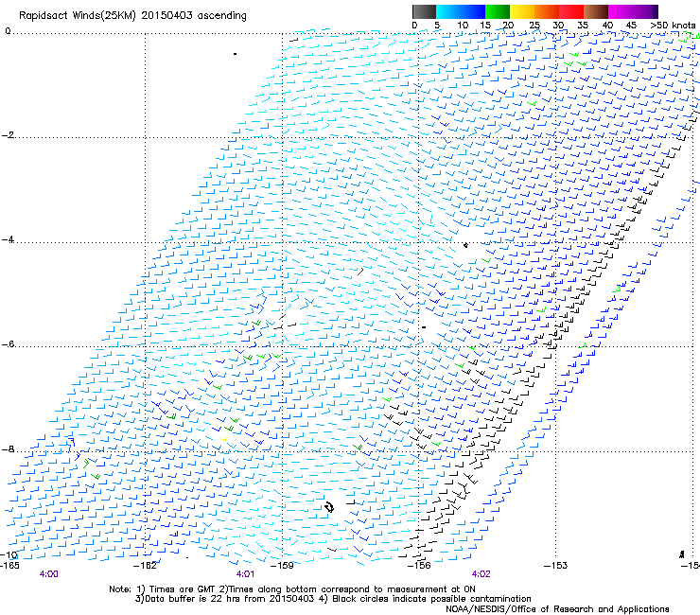The width and height of the screenshot is (700, 615).
Task: Click the blue 10-15 knots legend color
Action: pyautogui.click(x=473, y=11)
